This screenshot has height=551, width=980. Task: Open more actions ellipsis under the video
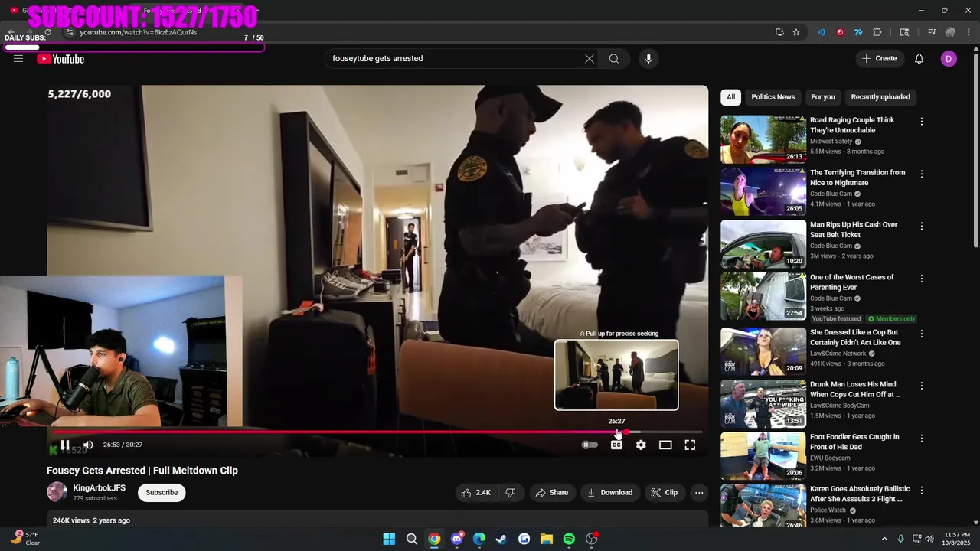point(699,493)
